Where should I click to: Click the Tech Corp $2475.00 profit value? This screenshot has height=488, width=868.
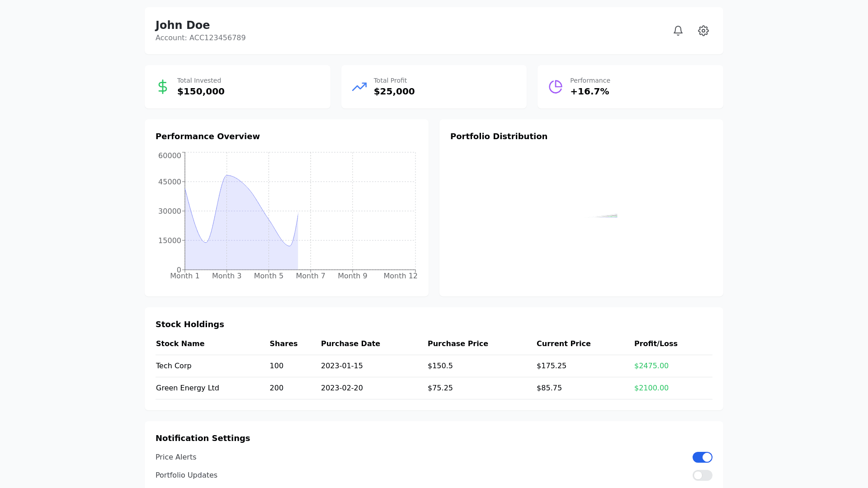coord(651,366)
